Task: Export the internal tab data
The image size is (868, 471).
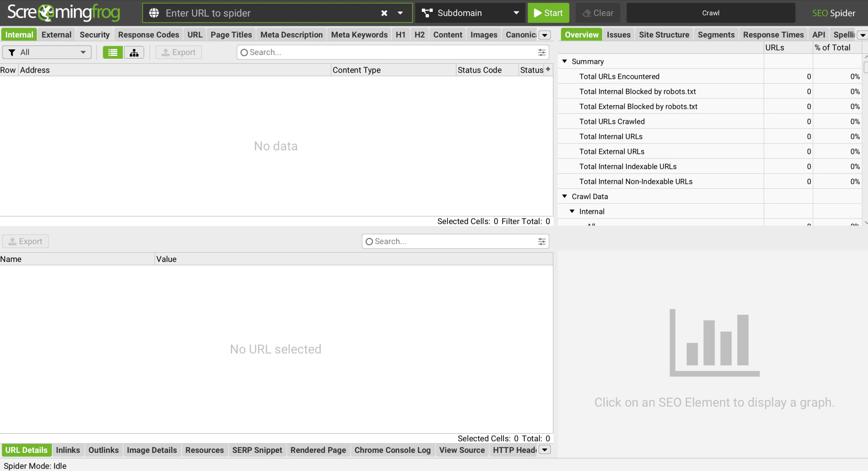Action: [x=179, y=52]
